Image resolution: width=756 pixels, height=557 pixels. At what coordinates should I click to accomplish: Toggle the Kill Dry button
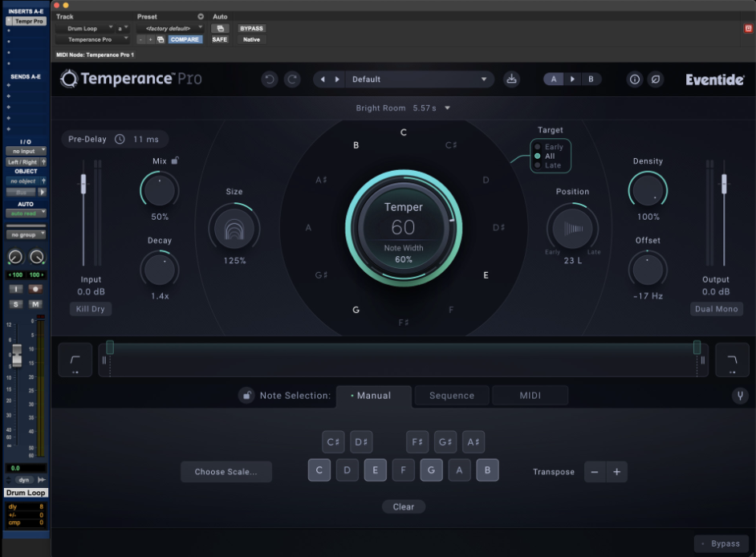pos(90,309)
